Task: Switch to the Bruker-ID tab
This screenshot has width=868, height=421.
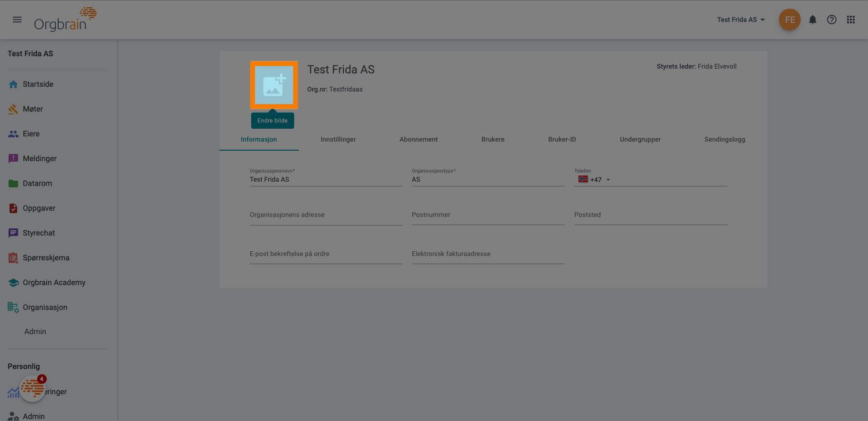Action: click(562, 139)
